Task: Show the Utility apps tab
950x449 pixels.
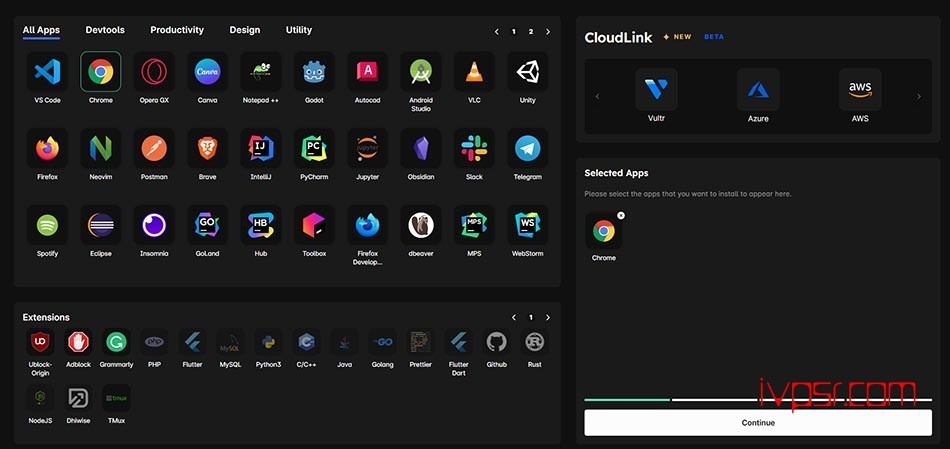Action: [299, 30]
